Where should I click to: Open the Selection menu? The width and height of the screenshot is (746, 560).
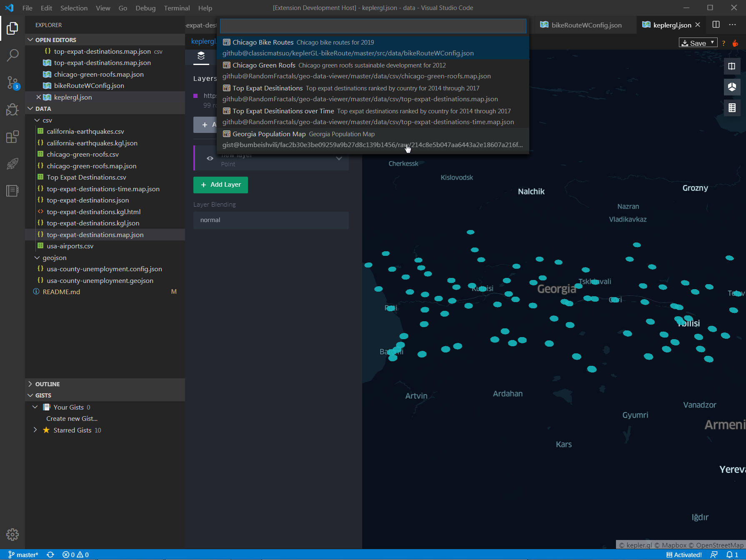(x=74, y=8)
